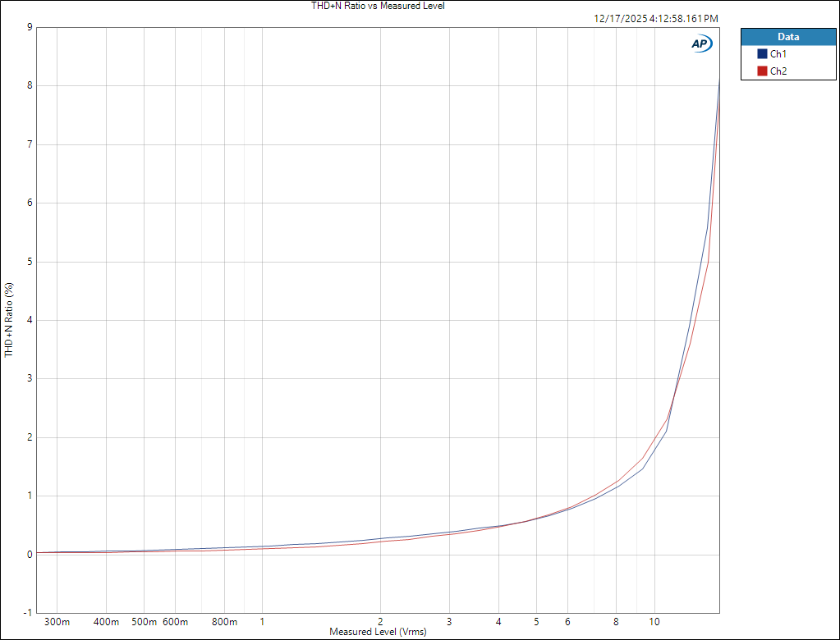The image size is (840, 640).
Task: Click the Data legend header
Action: pyautogui.click(x=787, y=37)
